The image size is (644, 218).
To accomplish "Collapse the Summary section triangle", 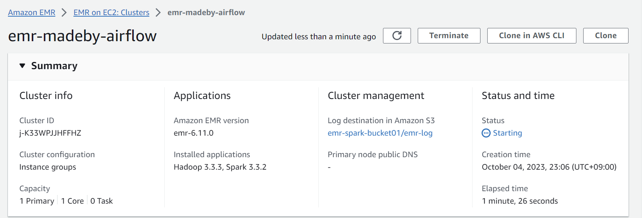I will (22, 66).
